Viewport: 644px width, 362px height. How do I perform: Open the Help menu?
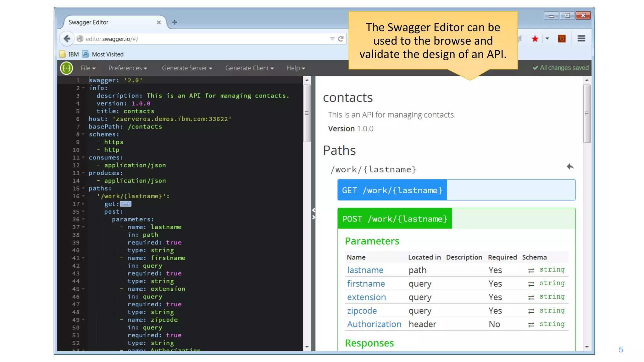point(296,68)
